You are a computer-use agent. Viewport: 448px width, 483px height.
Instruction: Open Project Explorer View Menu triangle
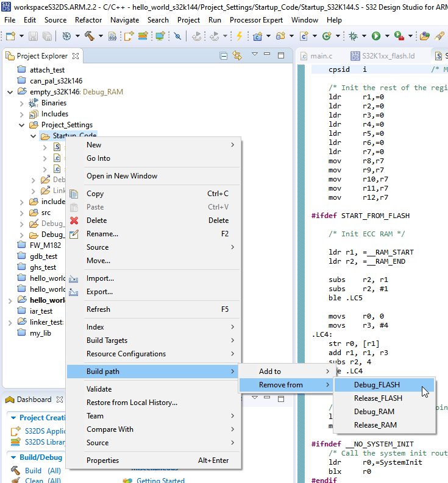[x=255, y=54]
